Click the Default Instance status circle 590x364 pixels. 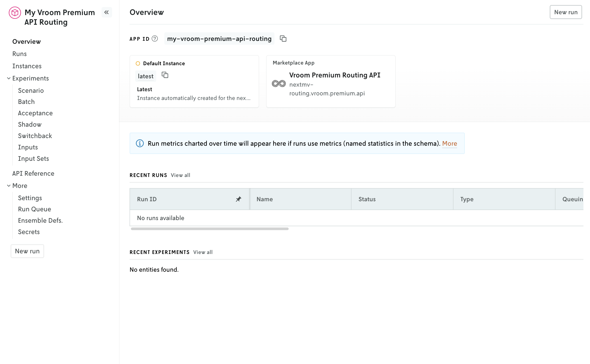[138, 63]
